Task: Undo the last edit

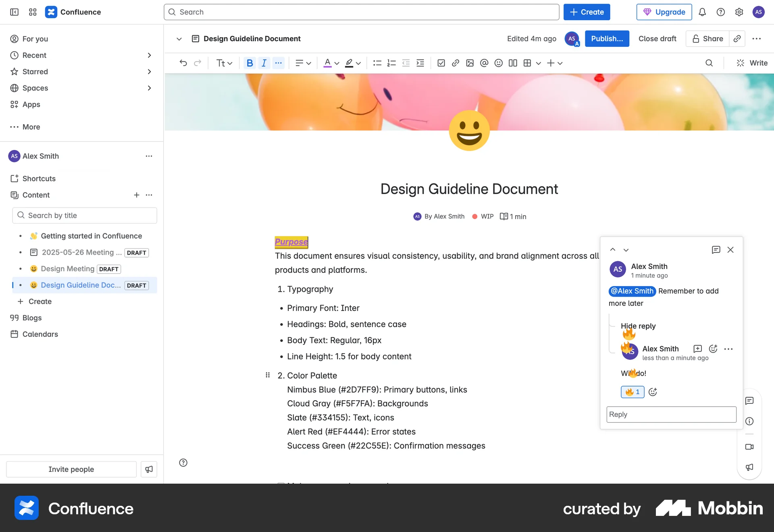Action: tap(183, 63)
